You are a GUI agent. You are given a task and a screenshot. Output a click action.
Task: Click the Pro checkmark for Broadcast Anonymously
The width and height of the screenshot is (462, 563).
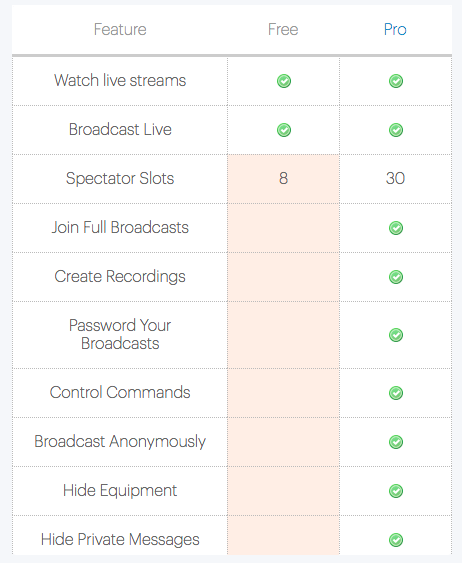(x=396, y=442)
